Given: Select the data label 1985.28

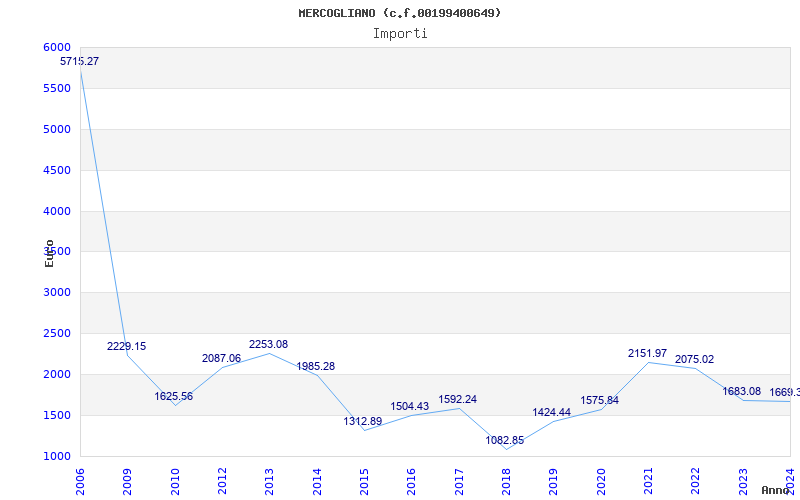Looking at the screenshot, I should [x=316, y=366].
